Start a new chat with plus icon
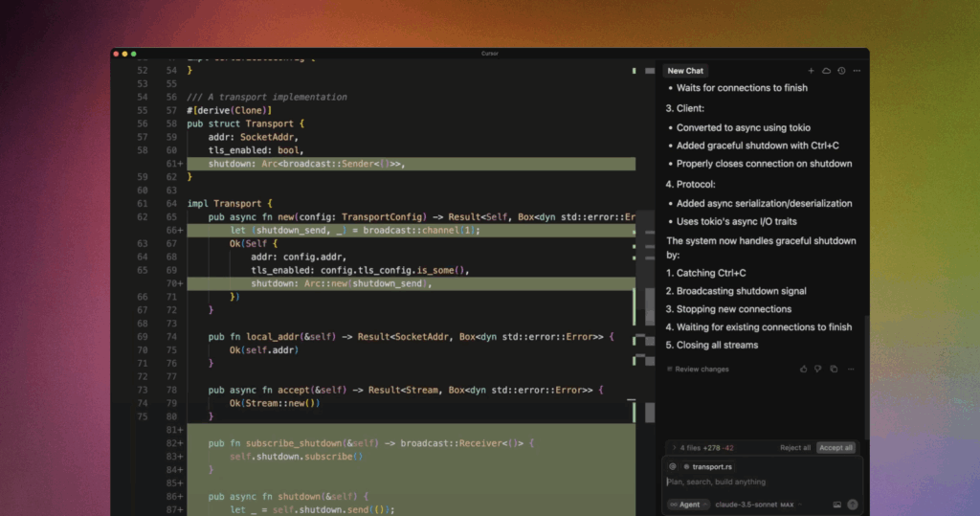Screen dimensions: 980x516 [811, 71]
